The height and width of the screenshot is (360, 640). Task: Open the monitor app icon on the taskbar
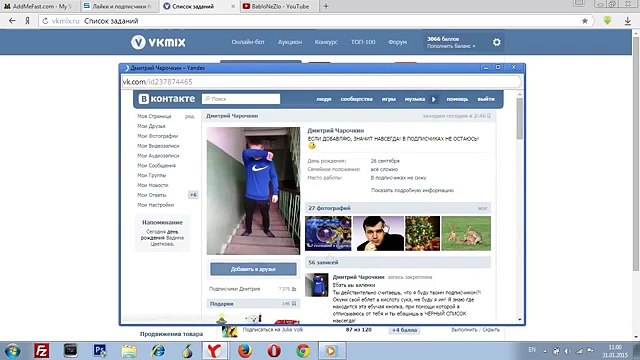(x=71, y=351)
